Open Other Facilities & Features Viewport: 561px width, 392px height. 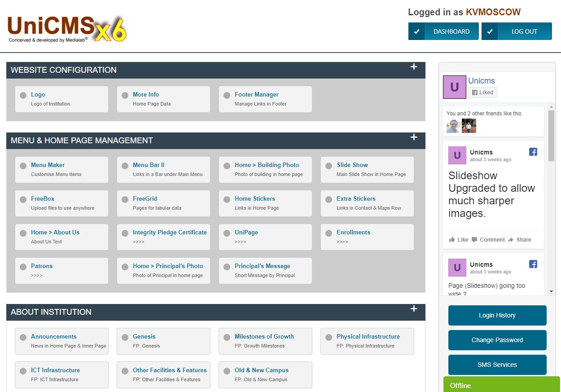163,375
